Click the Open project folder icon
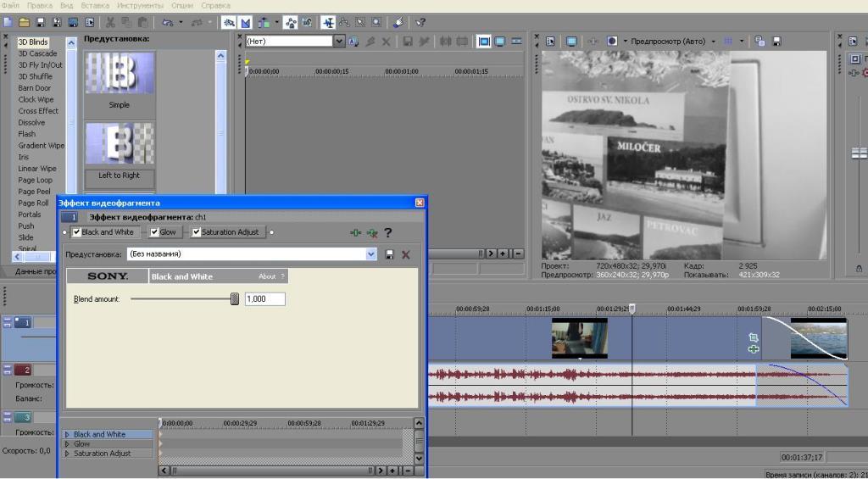This screenshot has height=479, width=868. click(25, 22)
